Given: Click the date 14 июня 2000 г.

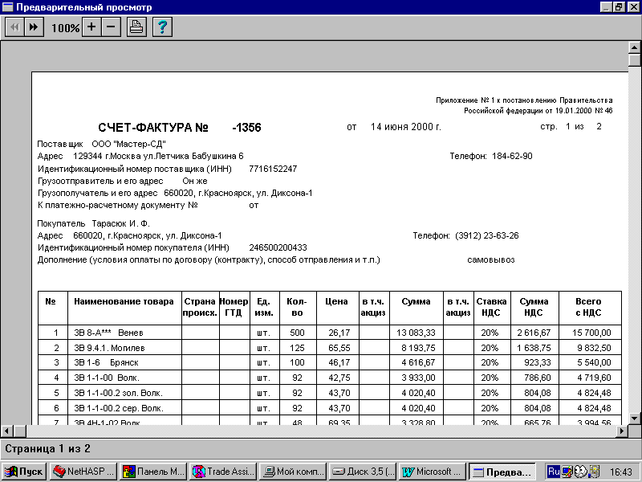Looking at the screenshot, I should pyautogui.click(x=406, y=127).
